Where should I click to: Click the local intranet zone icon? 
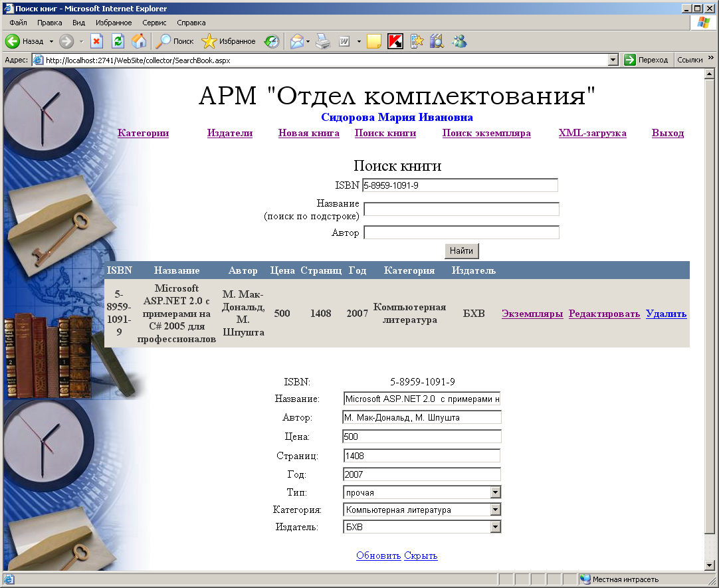point(585,579)
